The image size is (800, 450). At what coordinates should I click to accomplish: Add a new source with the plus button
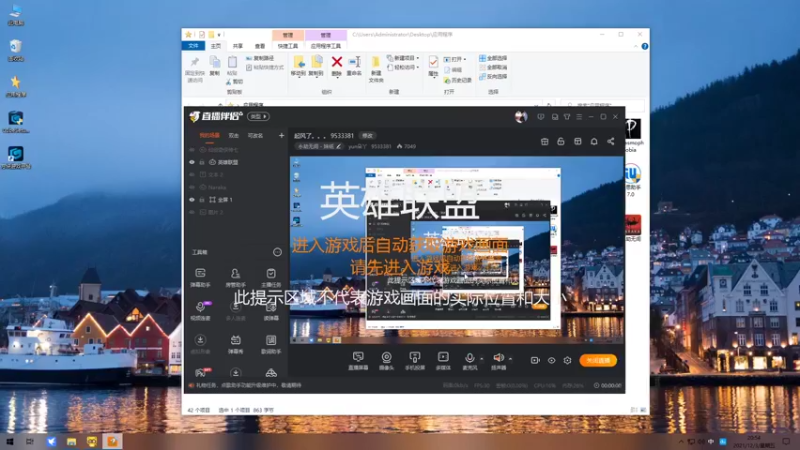point(281,135)
